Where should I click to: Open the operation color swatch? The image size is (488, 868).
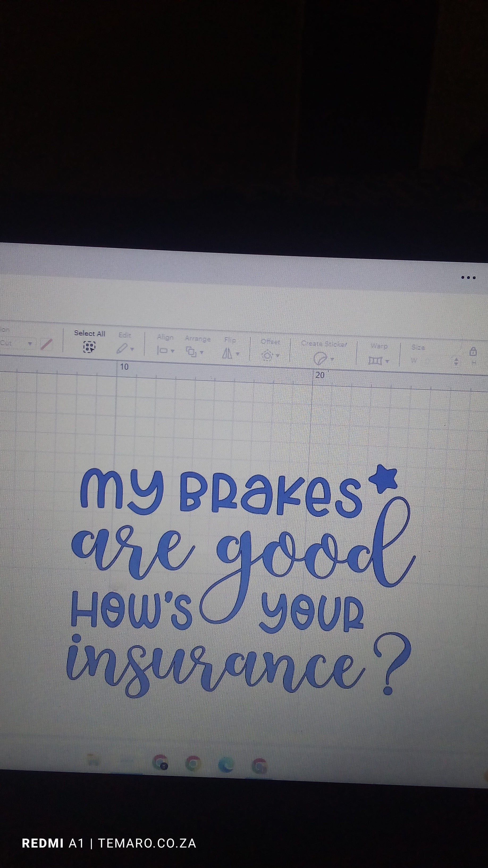click(x=46, y=344)
